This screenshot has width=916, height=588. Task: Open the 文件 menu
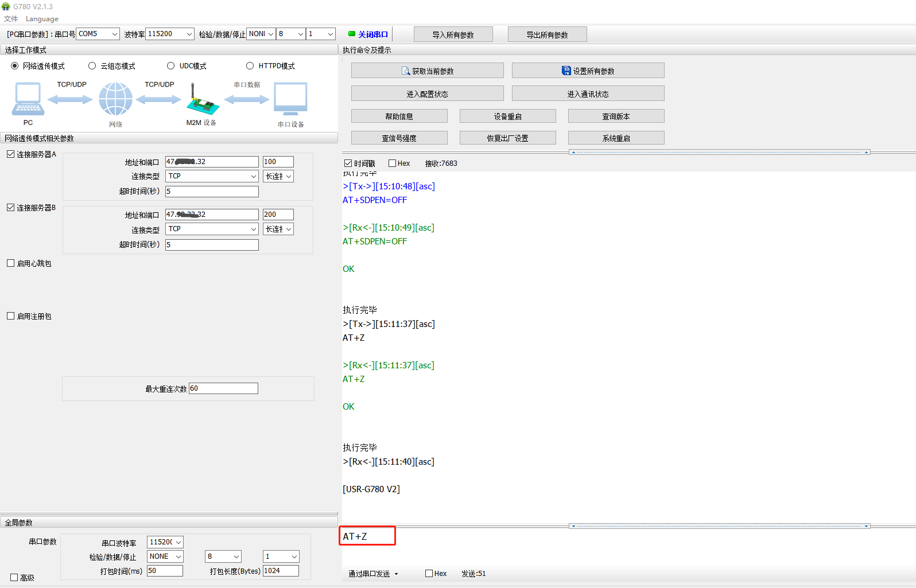pyautogui.click(x=11, y=19)
